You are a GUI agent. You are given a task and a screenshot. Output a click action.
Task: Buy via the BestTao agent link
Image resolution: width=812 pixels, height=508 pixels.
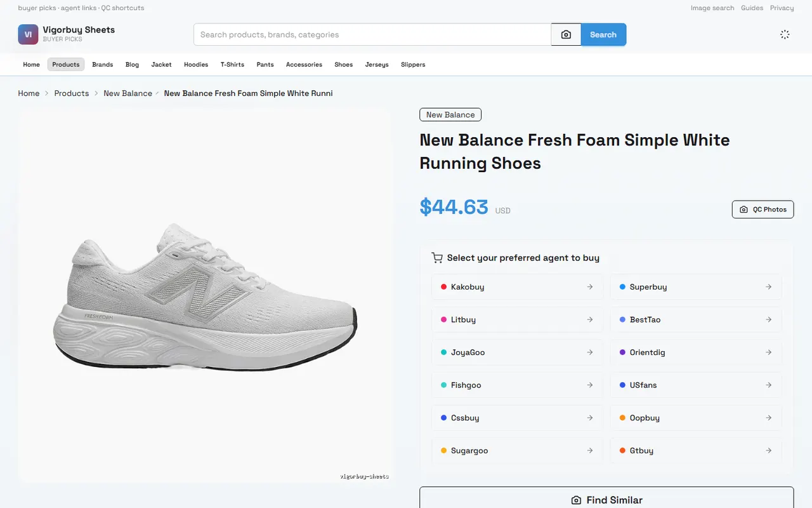(696, 319)
